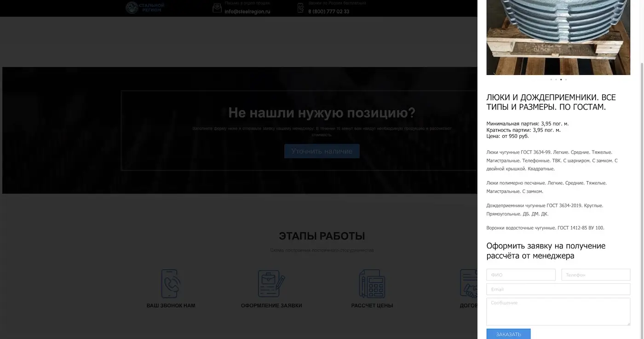This screenshot has width=644, height=339.
Task: Click into the Сообщение text area
Action: [x=558, y=312]
